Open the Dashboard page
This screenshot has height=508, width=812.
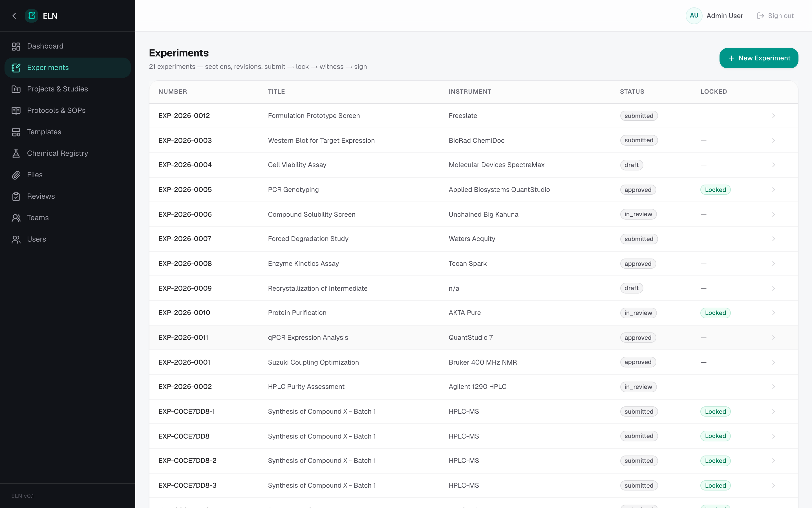point(67,46)
